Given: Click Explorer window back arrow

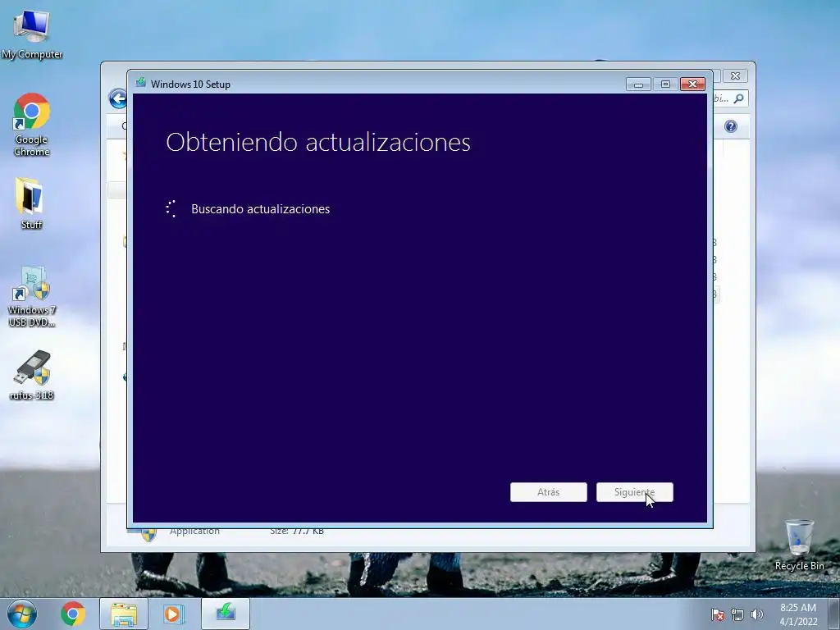Looking at the screenshot, I should coord(117,98).
